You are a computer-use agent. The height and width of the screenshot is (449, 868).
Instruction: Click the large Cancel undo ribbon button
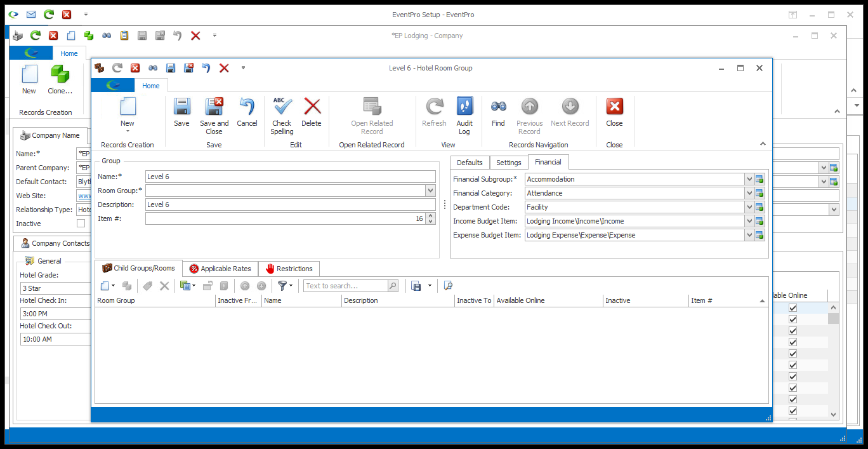pyautogui.click(x=247, y=112)
